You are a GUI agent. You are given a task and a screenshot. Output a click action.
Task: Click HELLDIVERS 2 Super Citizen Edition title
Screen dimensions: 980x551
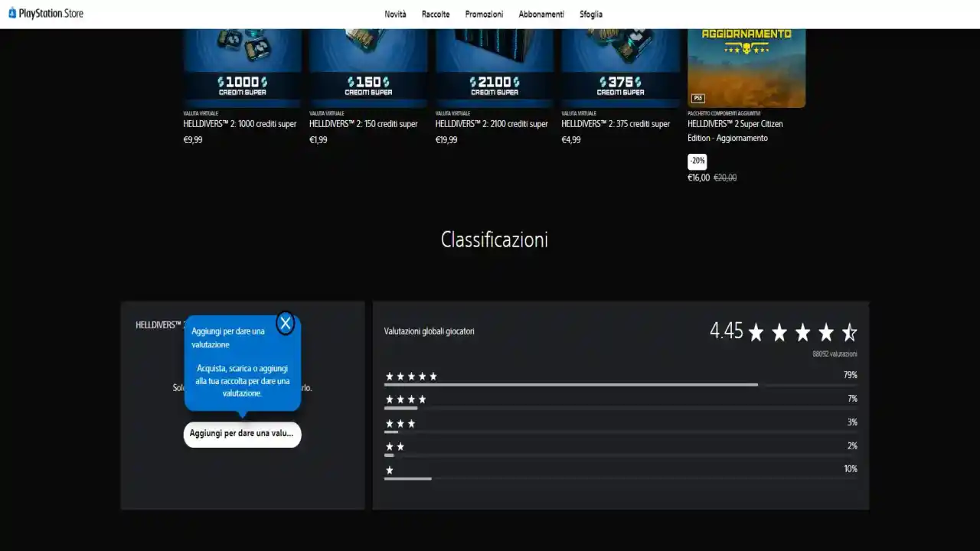click(x=735, y=131)
